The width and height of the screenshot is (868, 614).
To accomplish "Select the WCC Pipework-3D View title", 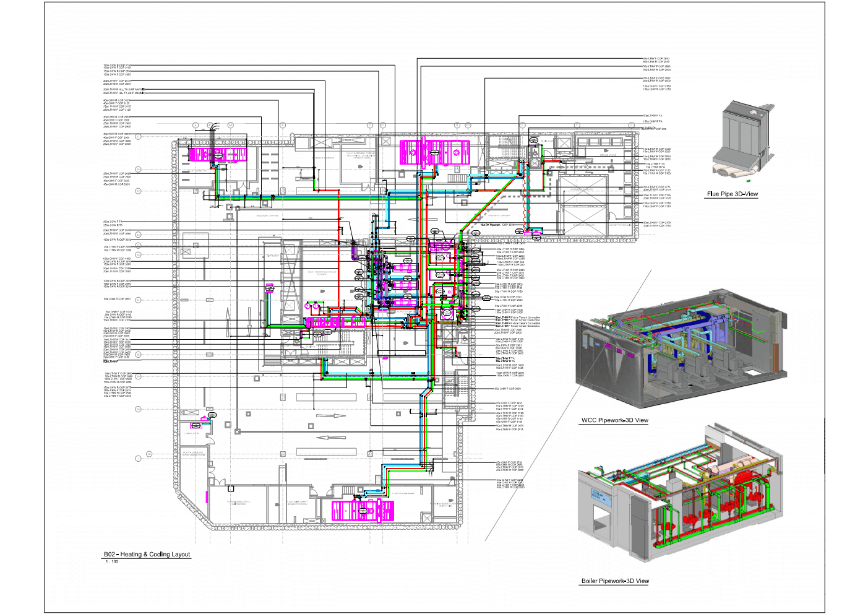I will pos(615,420).
